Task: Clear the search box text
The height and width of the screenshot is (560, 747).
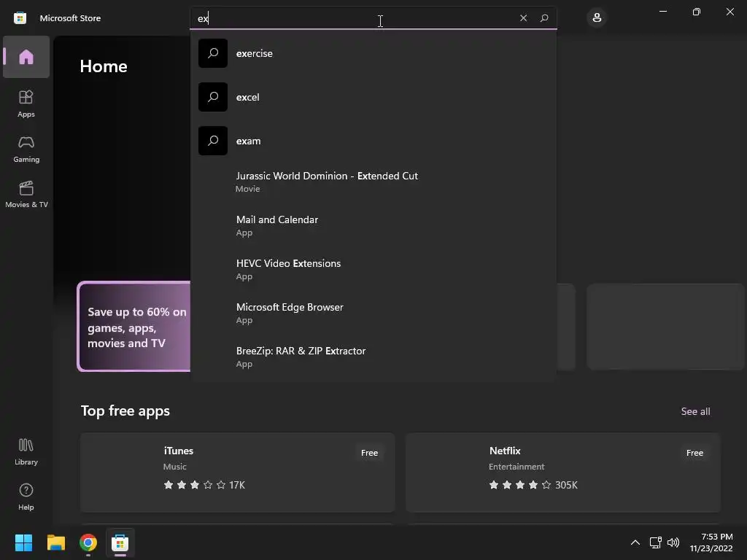Action: [523, 18]
